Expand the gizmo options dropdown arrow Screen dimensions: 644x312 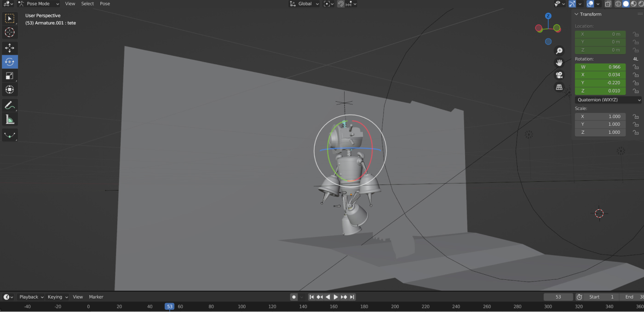pos(580,4)
